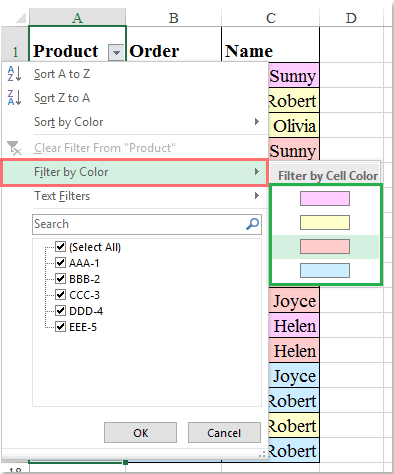Screen dimensions: 394x474
Task: Click the Cancel button
Action: pyautogui.click(x=224, y=433)
